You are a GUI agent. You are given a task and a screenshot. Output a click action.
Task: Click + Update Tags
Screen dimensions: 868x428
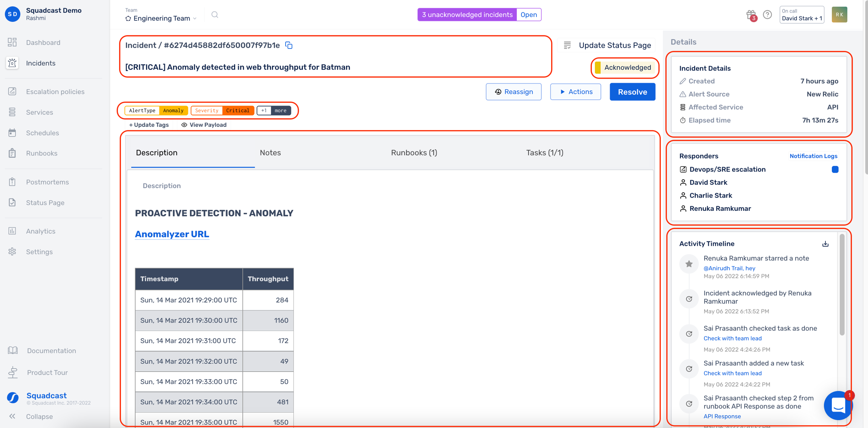pyautogui.click(x=149, y=125)
